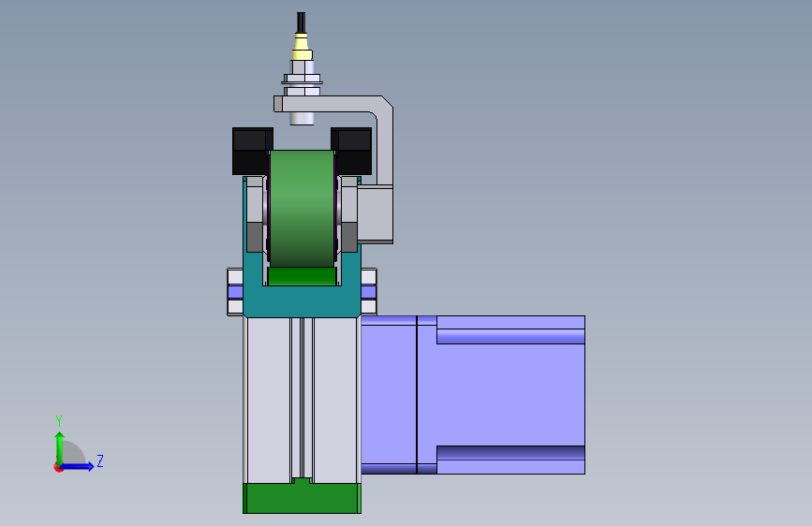Click the blue Z axis arrow of triad
This screenshot has height=526, width=812.
pos(78,466)
